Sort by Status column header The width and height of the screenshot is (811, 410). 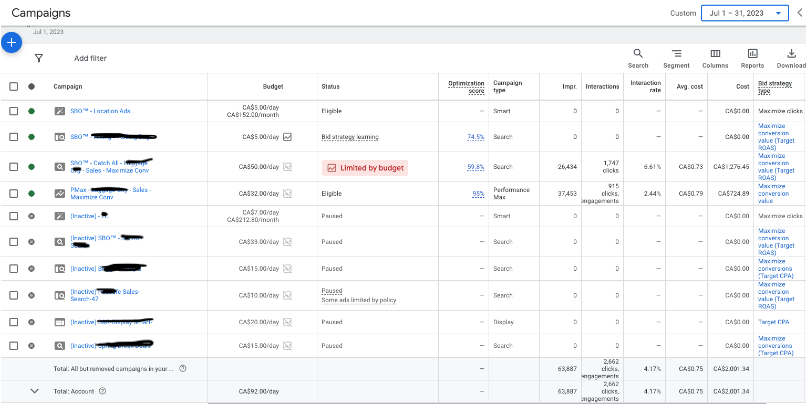pos(331,86)
